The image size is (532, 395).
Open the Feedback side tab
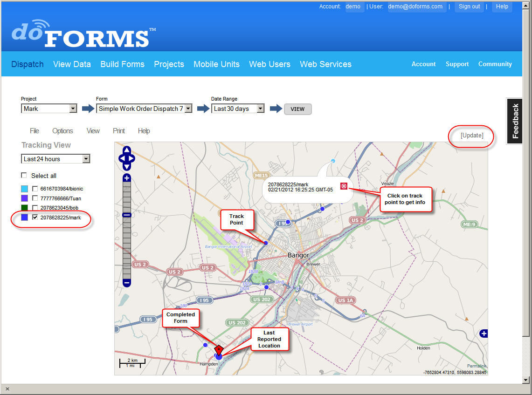(514, 121)
